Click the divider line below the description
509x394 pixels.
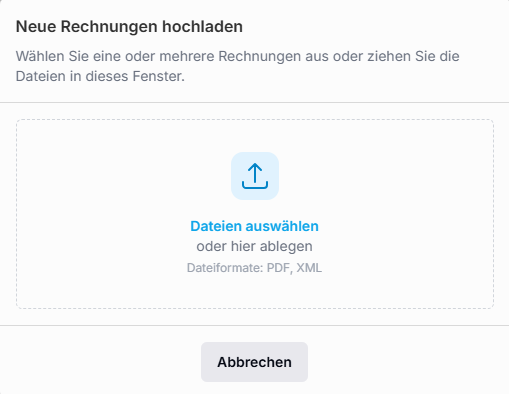click(254, 102)
